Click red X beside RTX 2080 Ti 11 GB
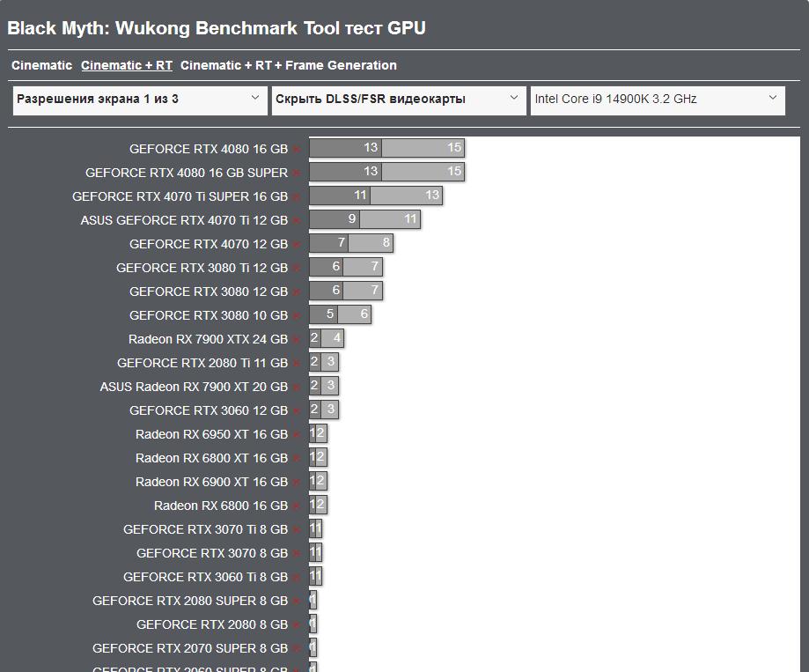This screenshot has height=672, width=809. (x=296, y=363)
